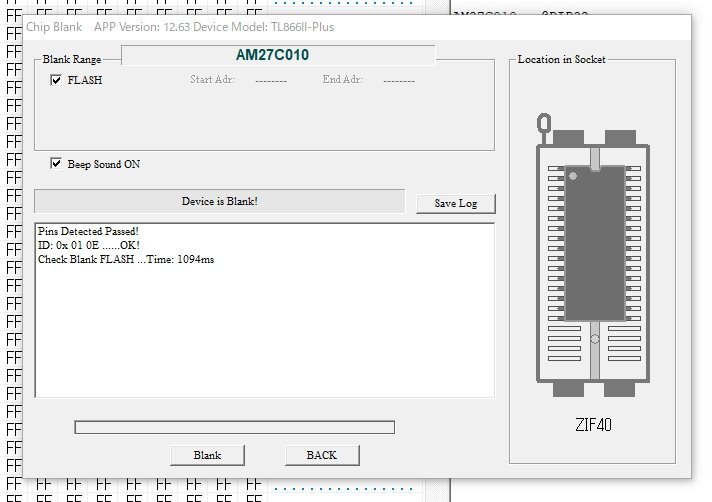Click the ZIF40 socket label
Viewport: 712px width, 502px height.
(594, 424)
